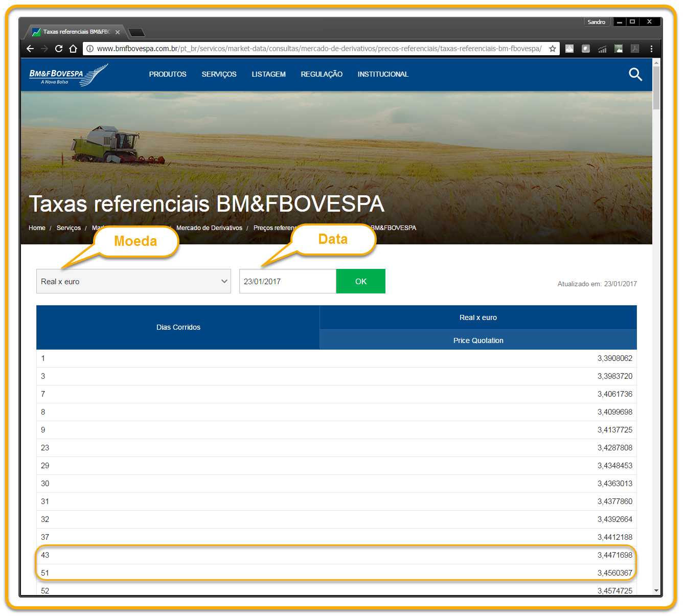Click the scrollbar down arrow
Viewport: 685px width, 616px height.
coord(656,590)
